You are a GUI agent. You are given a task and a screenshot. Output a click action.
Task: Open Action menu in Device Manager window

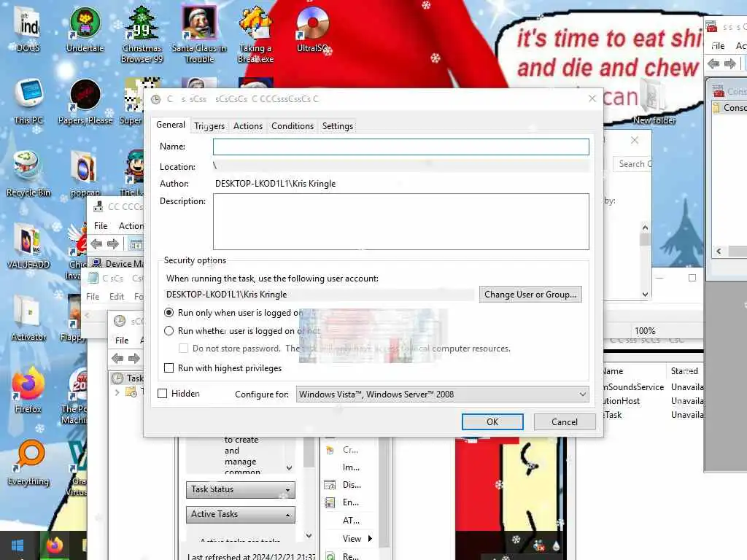[131, 226]
